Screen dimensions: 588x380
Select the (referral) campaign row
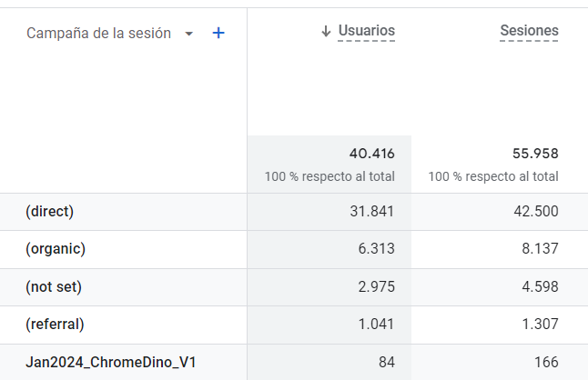click(55, 324)
